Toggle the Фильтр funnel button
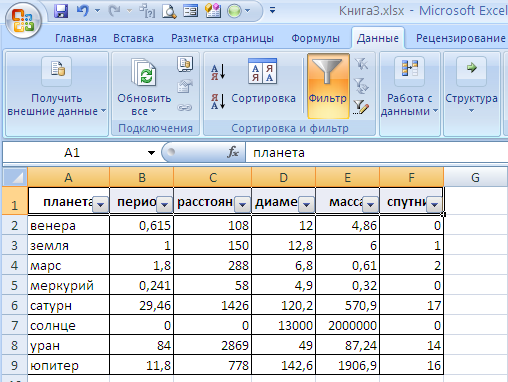 point(328,86)
